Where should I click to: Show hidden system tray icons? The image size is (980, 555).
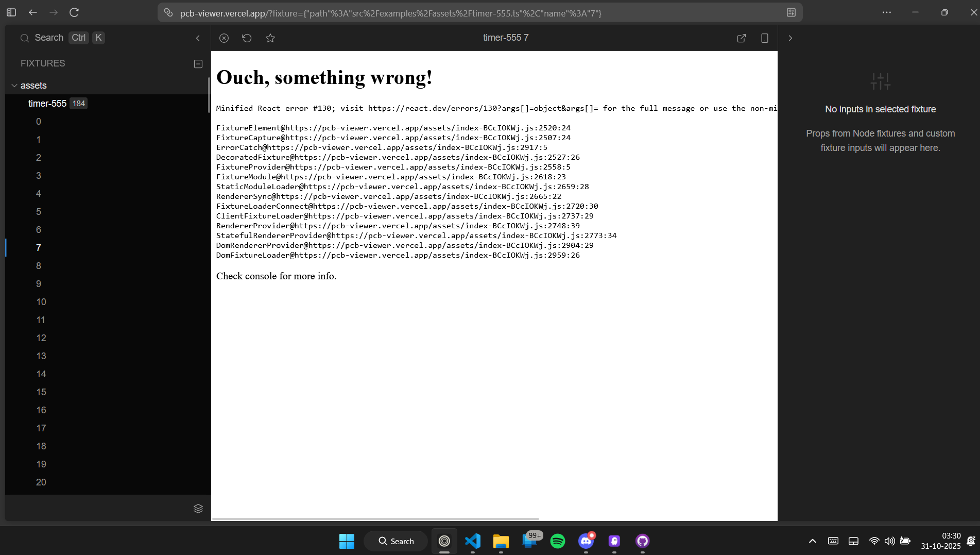pos(813,541)
